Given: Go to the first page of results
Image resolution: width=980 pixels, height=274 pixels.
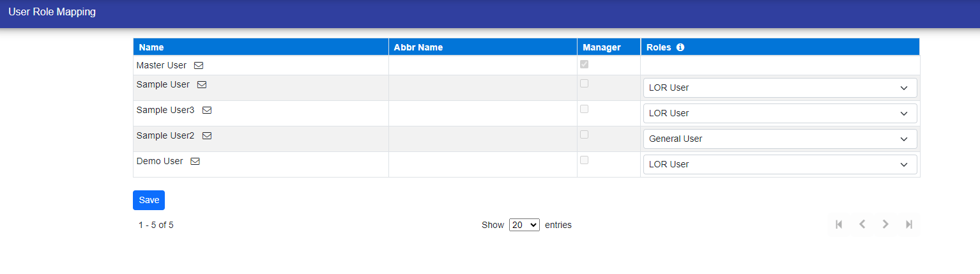Looking at the screenshot, I should [x=839, y=224].
